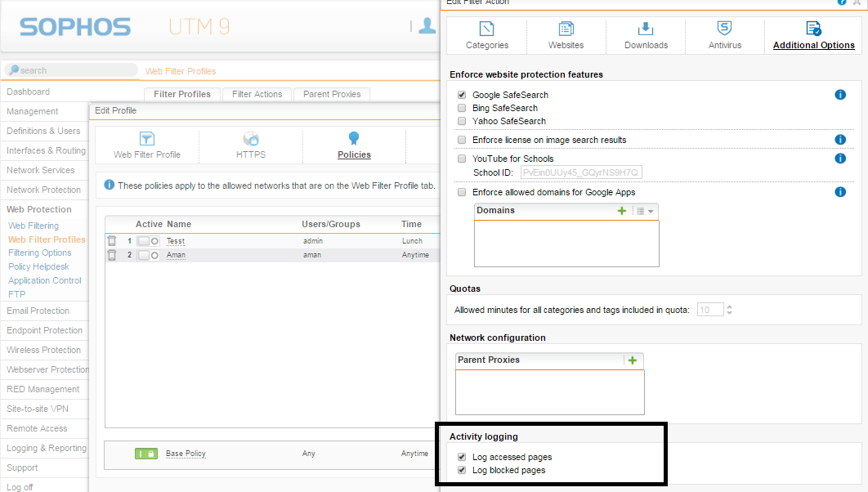Toggle the Aman policy active switch
Viewport: 868px width, 492px height.
click(149, 255)
